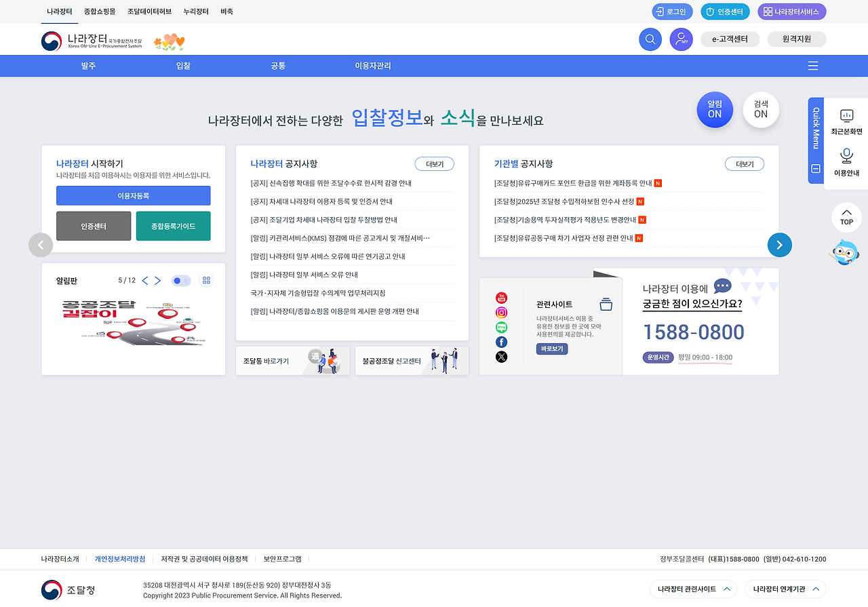Toggle the 알림 ON button
Image resolution: width=868 pixels, height=607 pixels.
coord(715,110)
